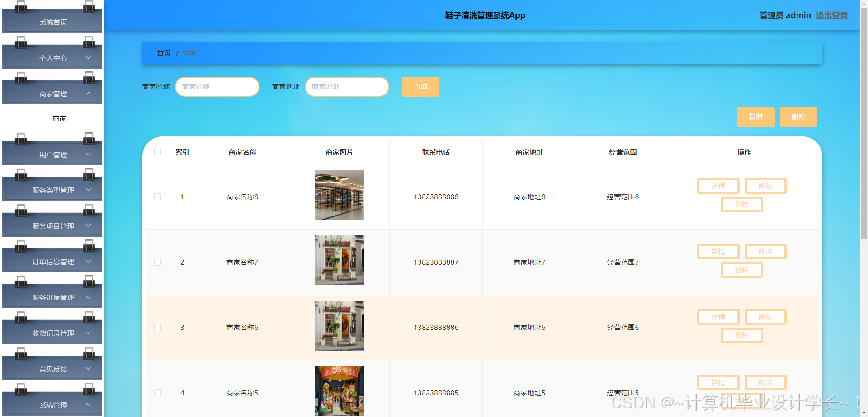
Task: Select the 商家 submenu item
Action: point(58,118)
